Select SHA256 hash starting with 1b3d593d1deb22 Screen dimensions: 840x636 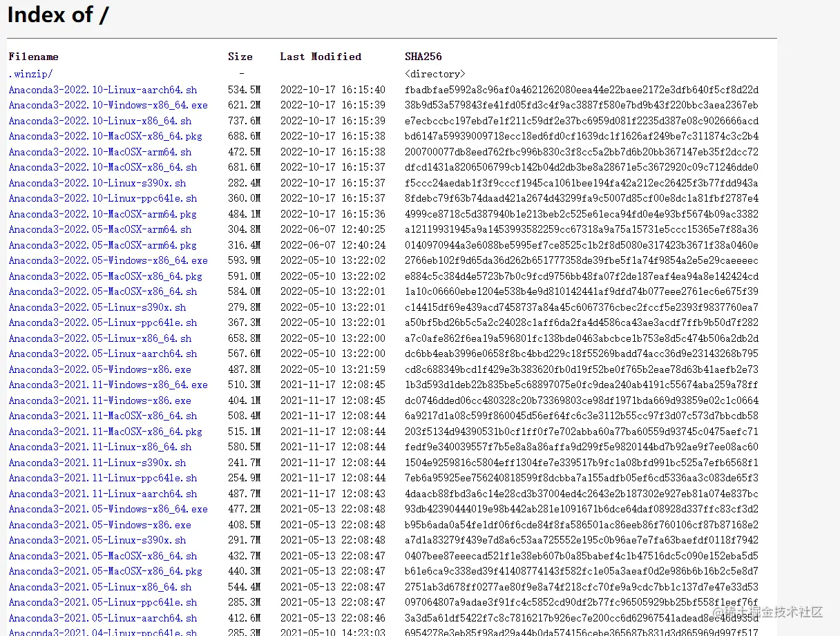click(x=582, y=385)
